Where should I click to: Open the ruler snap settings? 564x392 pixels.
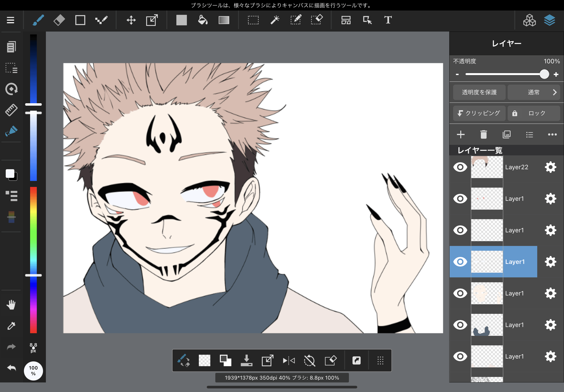(x=11, y=110)
